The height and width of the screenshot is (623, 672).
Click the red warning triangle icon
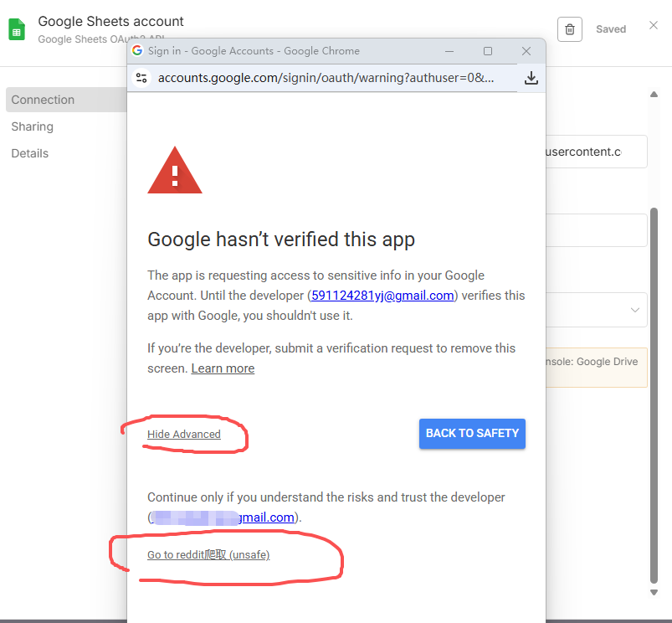pyautogui.click(x=174, y=171)
